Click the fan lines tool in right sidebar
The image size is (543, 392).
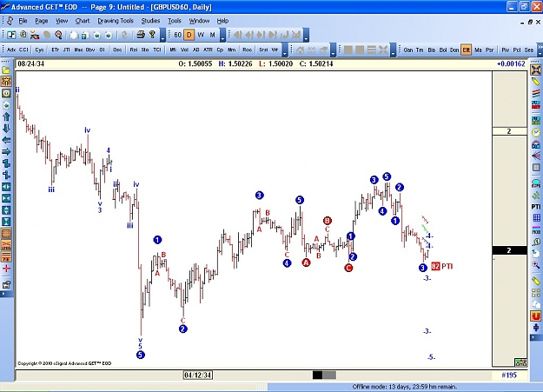[x=536, y=156]
